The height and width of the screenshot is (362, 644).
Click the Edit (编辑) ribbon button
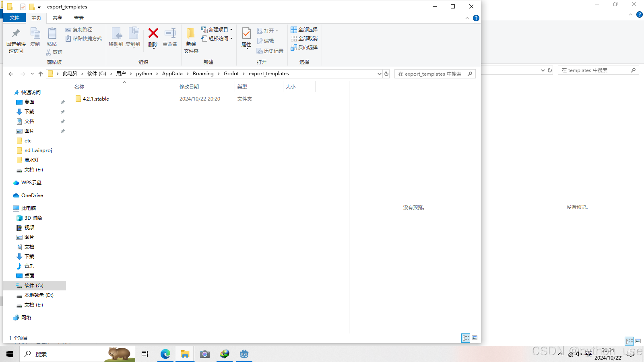coord(266,41)
